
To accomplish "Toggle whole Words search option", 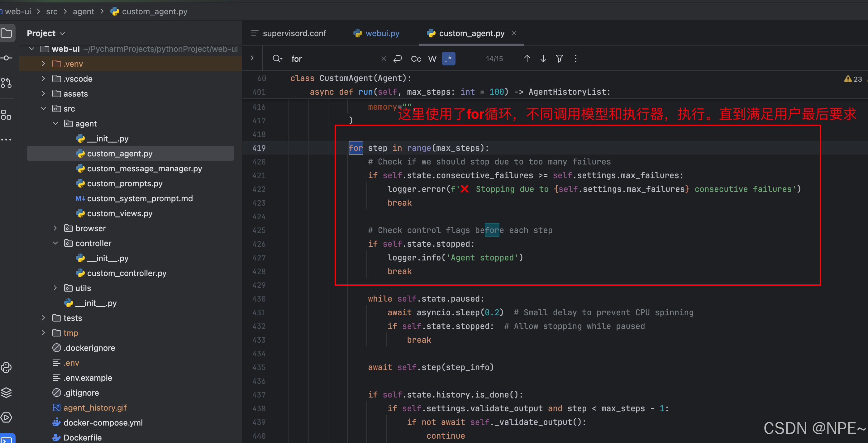I will (432, 59).
